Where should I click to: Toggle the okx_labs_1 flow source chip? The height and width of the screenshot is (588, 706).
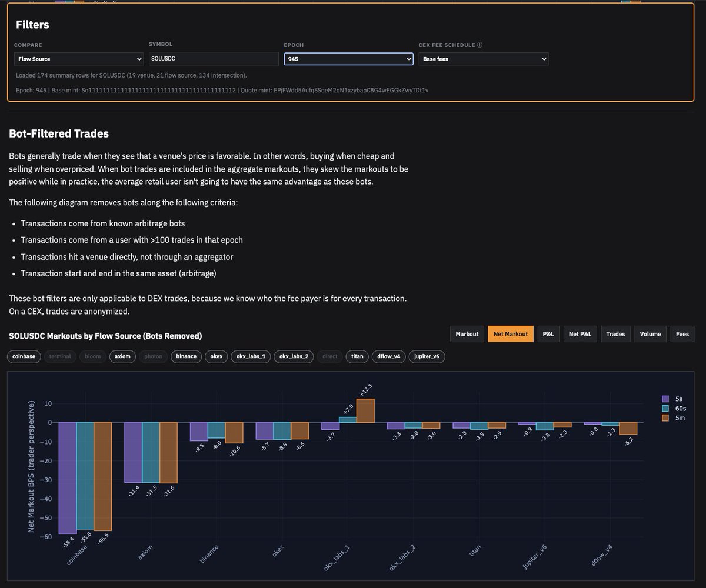[x=251, y=356]
